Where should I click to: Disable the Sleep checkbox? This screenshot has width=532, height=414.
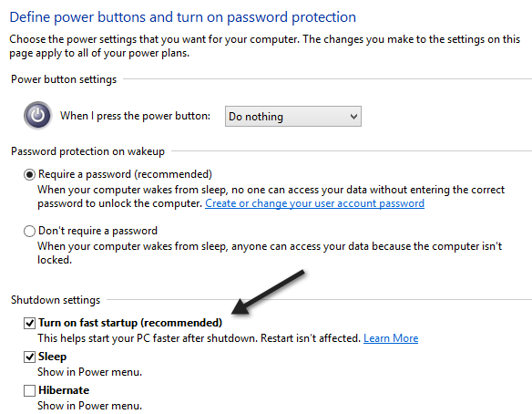(29, 357)
